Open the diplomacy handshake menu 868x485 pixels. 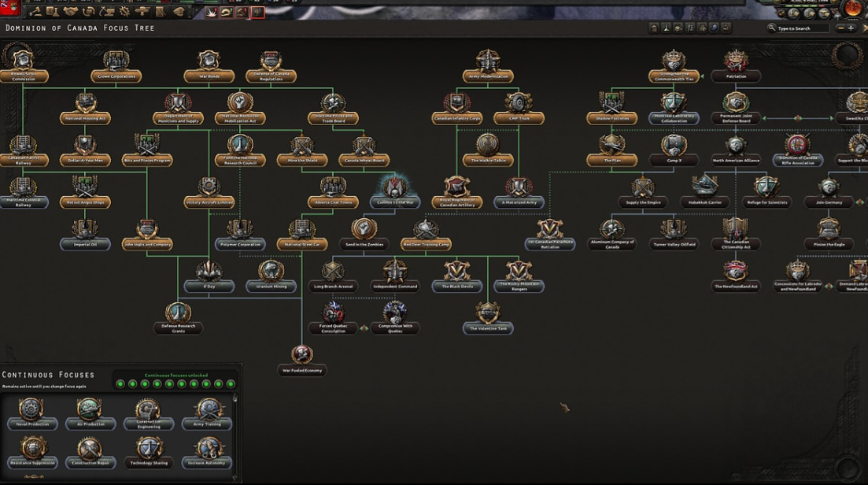coord(71,12)
